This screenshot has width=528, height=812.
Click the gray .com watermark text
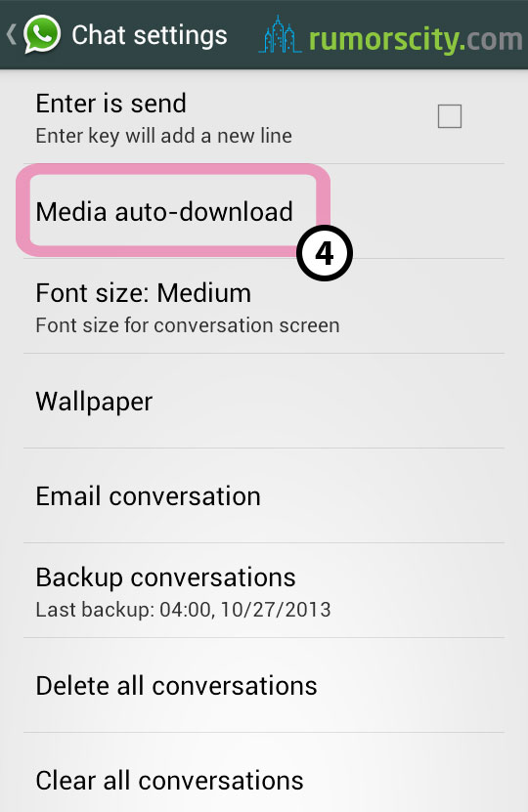tap(491, 39)
